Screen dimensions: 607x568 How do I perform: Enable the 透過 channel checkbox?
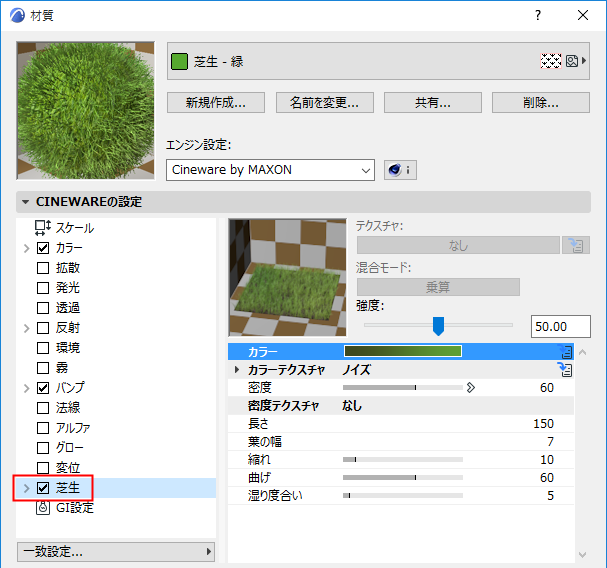pyautogui.click(x=43, y=308)
